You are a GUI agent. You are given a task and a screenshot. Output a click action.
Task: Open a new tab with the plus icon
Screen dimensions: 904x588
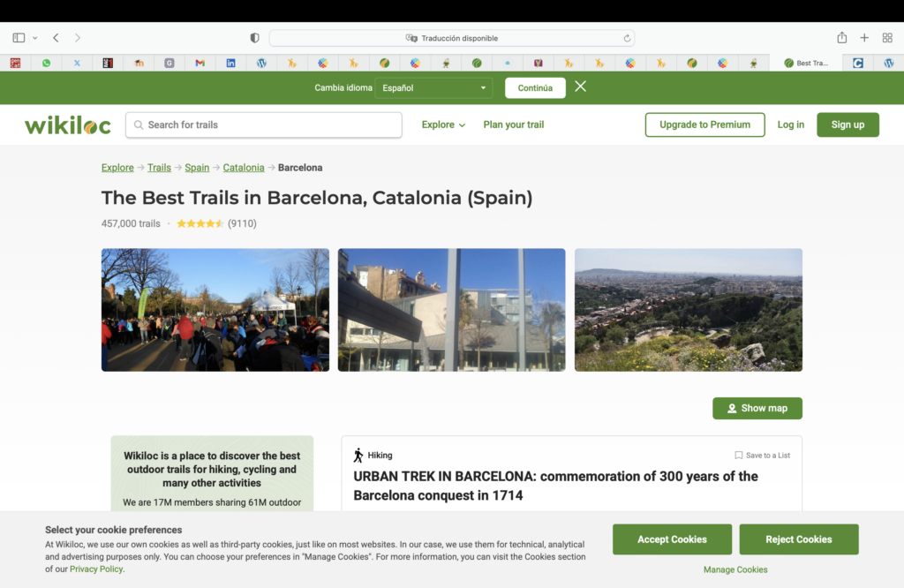864,38
